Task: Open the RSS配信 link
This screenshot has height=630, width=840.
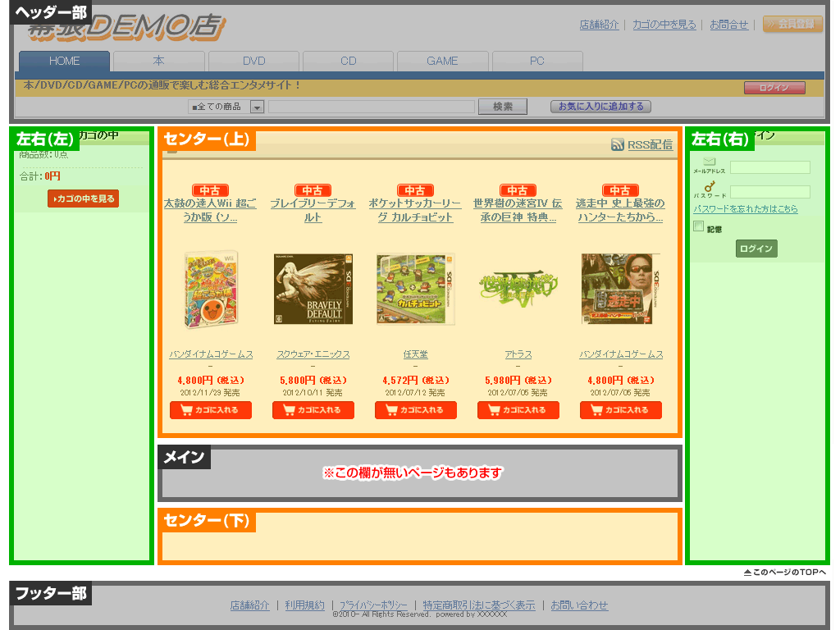Action: point(650,144)
